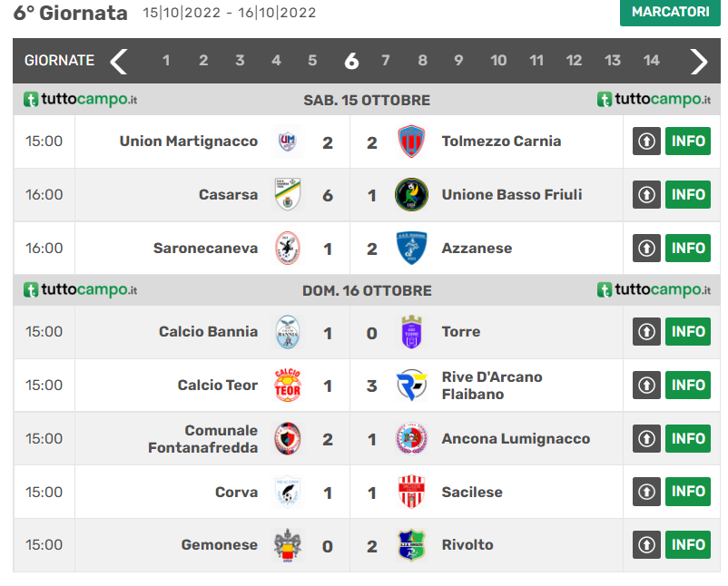Open the Marcatori button
This screenshot has width=728, height=586.
click(x=670, y=13)
